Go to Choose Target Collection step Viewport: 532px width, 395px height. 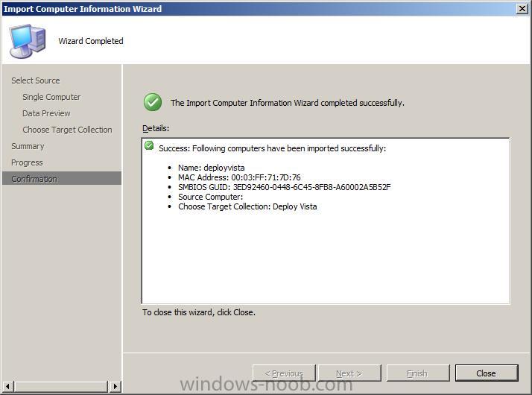tap(67, 130)
